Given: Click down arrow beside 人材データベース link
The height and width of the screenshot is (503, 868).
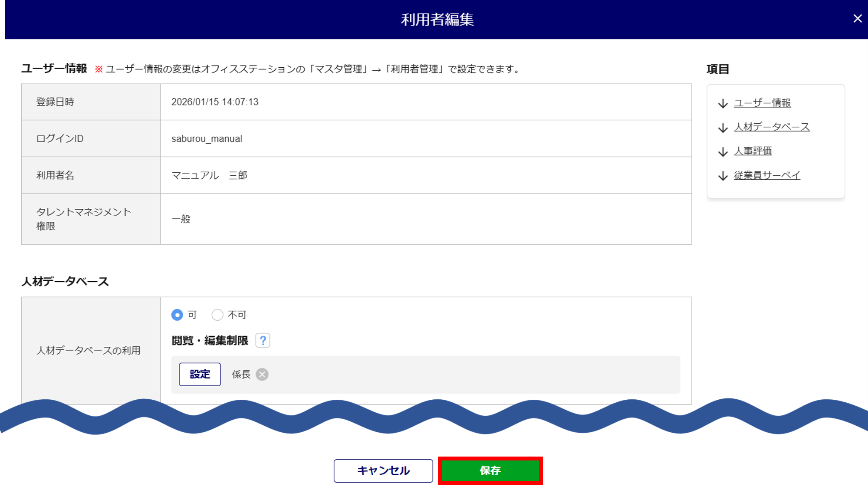Looking at the screenshot, I should (x=723, y=128).
